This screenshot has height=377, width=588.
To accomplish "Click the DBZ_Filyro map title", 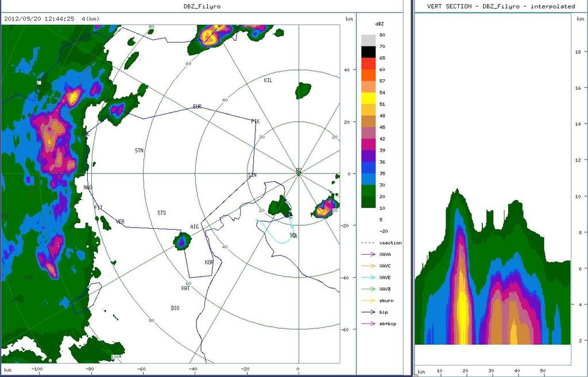I will 202,6.
